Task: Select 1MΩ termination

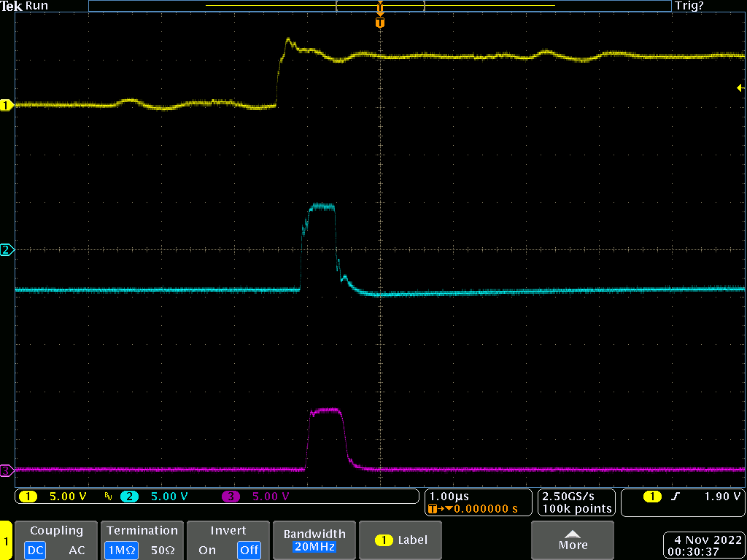Action: [121, 550]
